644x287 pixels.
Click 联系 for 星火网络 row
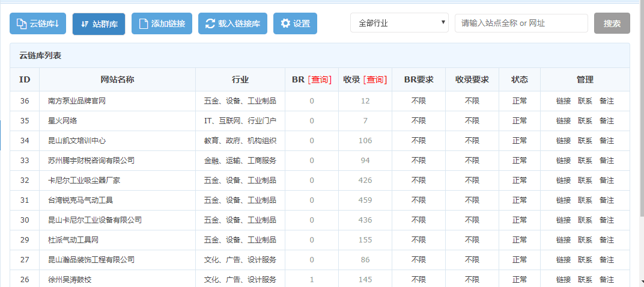pos(585,121)
